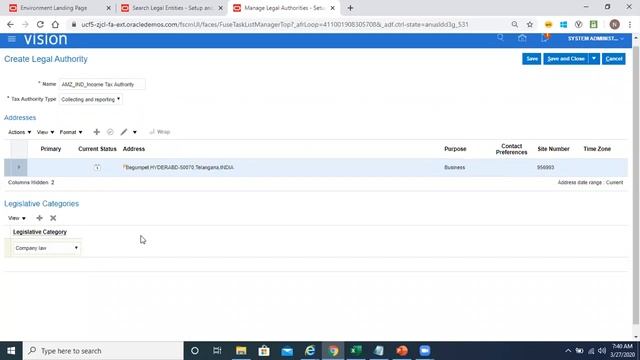Click the Save and Close button
This screenshot has height=360, width=640.
click(566, 59)
